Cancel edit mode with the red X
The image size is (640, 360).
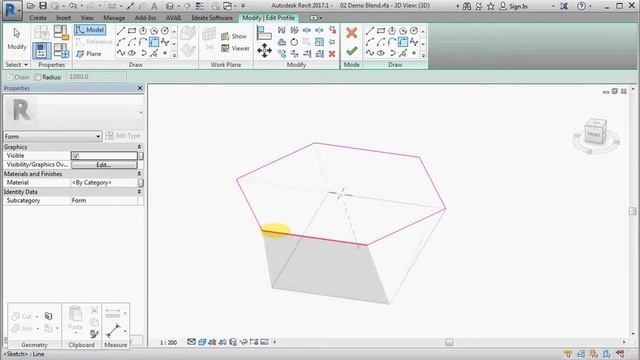[x=351, y=33]
